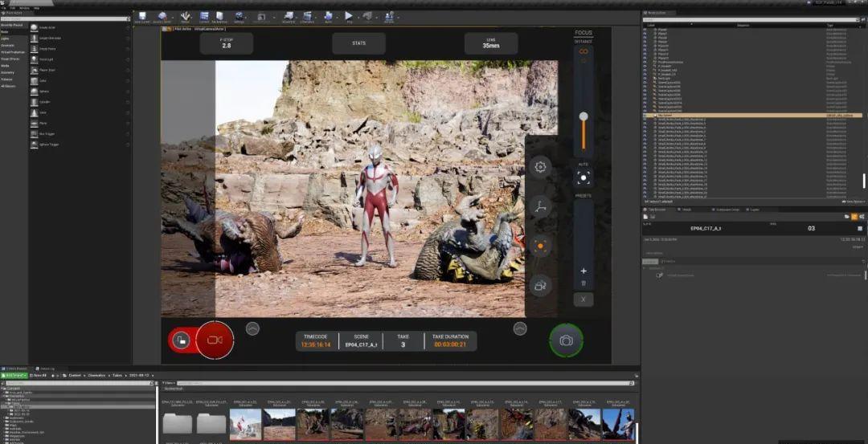The height and width of the screenshot is (444, 868).
Task: Select the Lights category in Place Actors
Action: coord(5,39)
